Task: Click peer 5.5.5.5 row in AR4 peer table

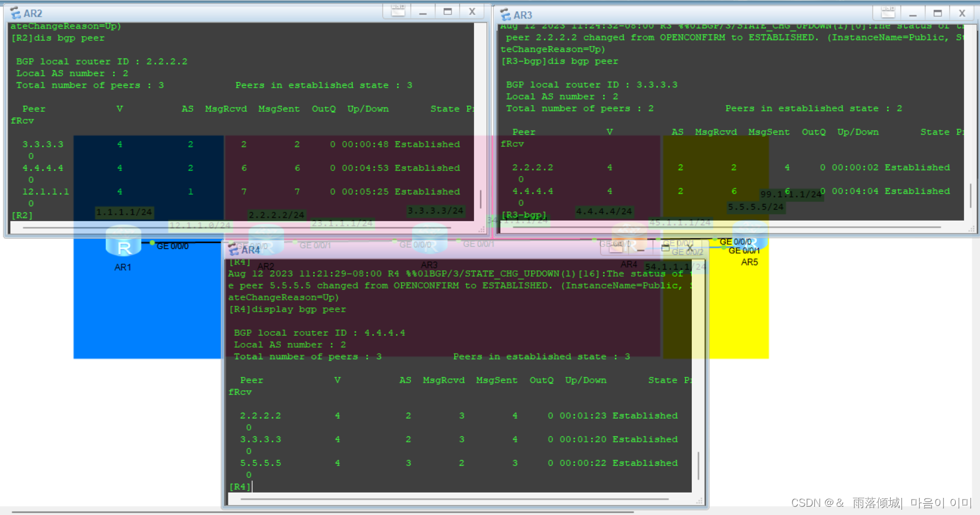Action: (459, 463)
